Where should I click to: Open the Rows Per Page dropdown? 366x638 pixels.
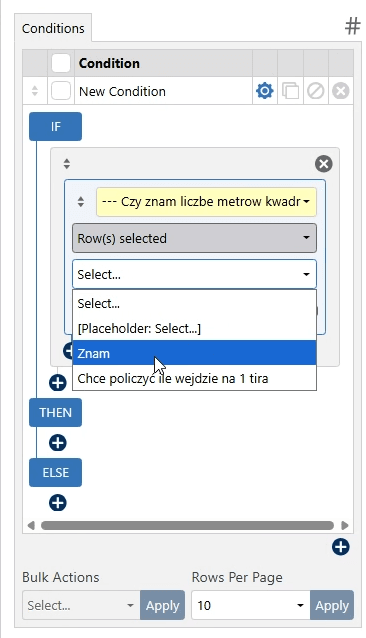coord(251,605)
